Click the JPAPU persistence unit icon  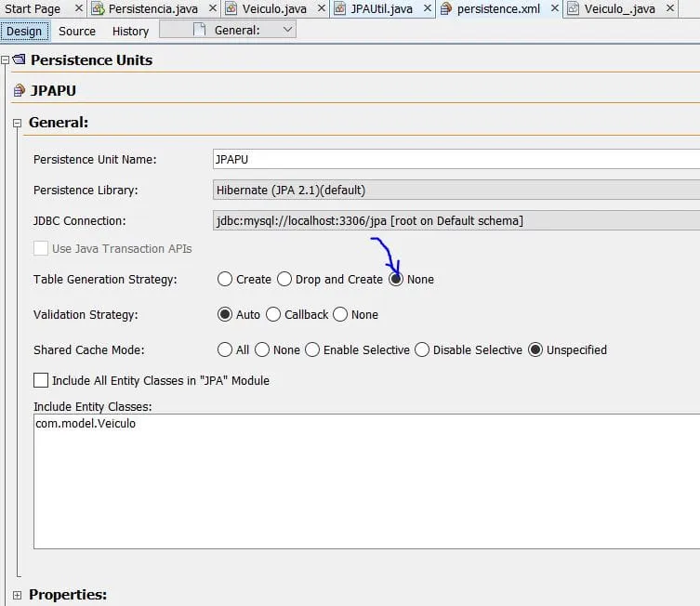pos(20,91)
